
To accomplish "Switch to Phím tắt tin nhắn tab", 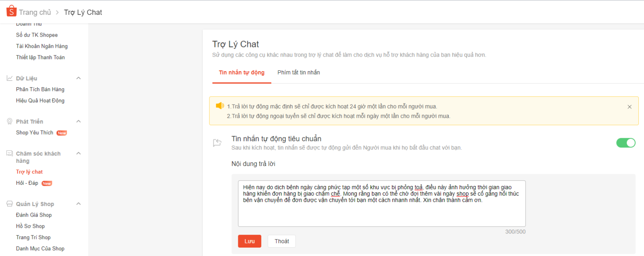I will (x=299, y=73).
